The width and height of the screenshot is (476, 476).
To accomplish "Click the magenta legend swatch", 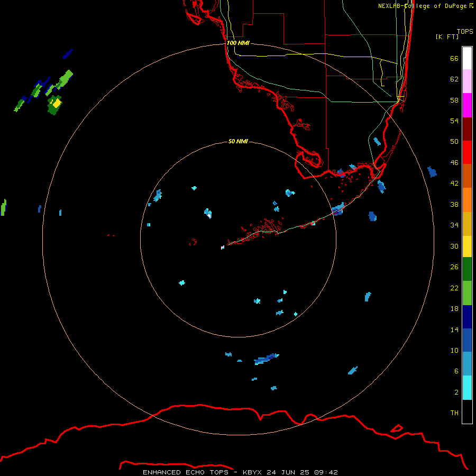I will [467, 105].
